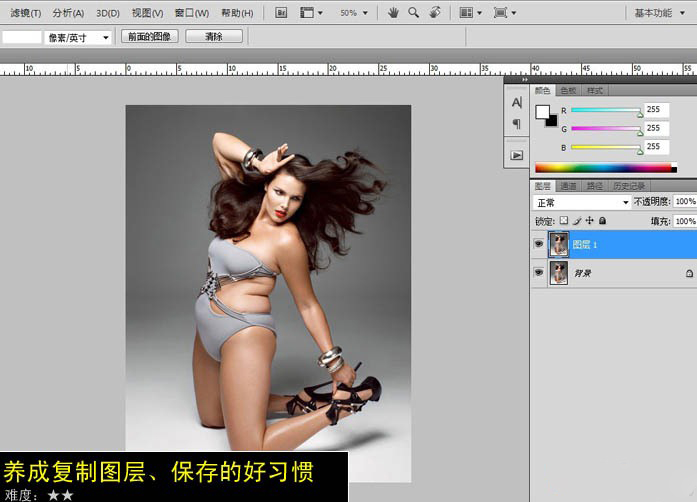
Task: Click the lock position move icon
Action: (x=589, y=220)
